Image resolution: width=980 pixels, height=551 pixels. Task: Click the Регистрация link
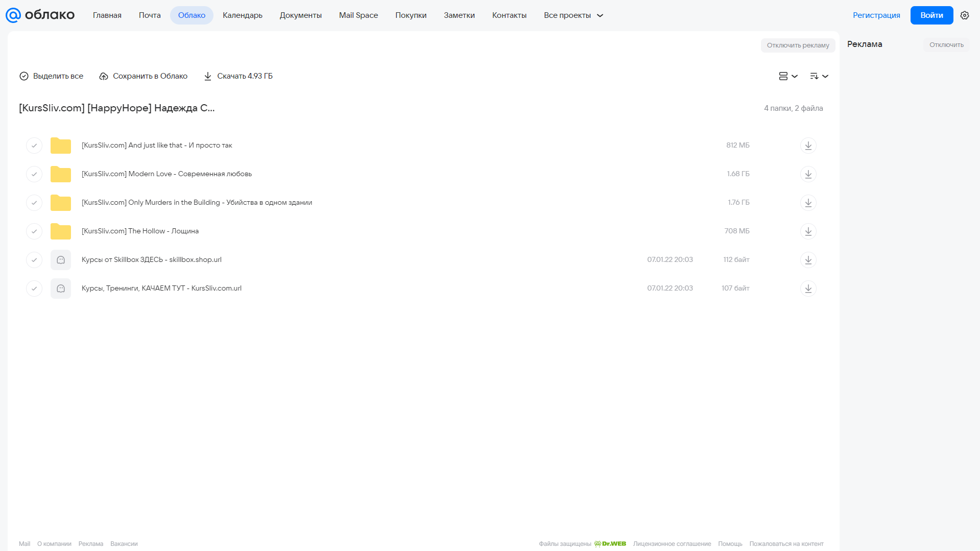click(x=876, y=15)
